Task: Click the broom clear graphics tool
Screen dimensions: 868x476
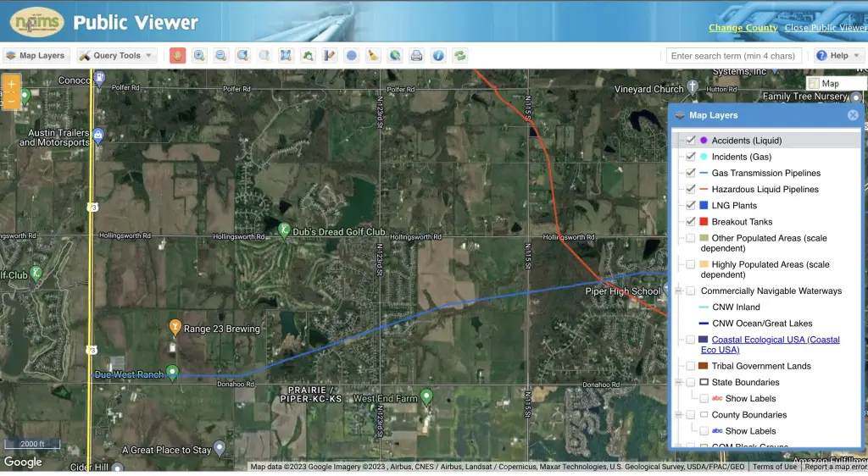Action: point(373,56)
